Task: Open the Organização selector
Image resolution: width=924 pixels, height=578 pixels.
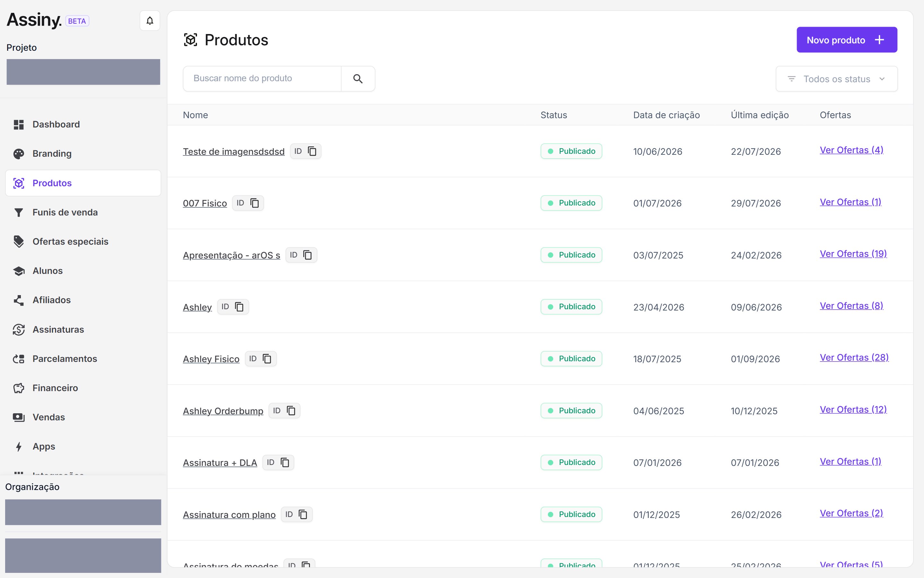Action: [83, 512]
